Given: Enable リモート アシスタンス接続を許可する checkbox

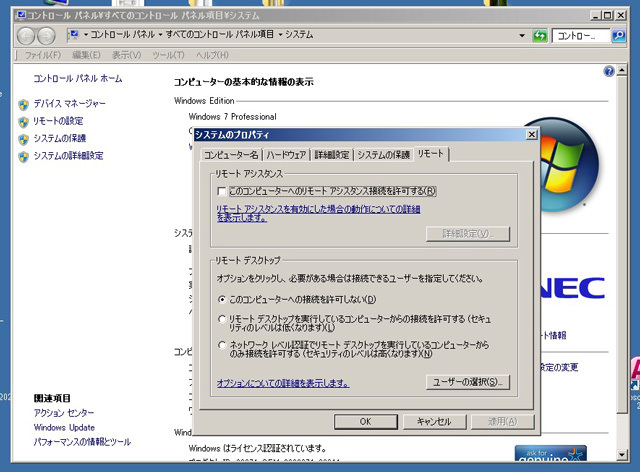Looking at the screenshot, I should pos(222,191).
